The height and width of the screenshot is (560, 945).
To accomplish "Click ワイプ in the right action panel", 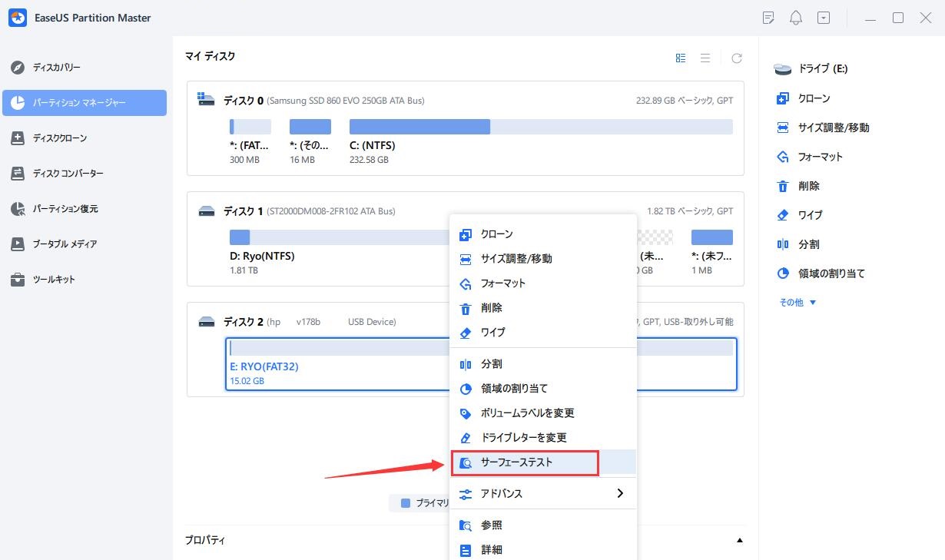I will pyautogui.click(x=810, y=215).
